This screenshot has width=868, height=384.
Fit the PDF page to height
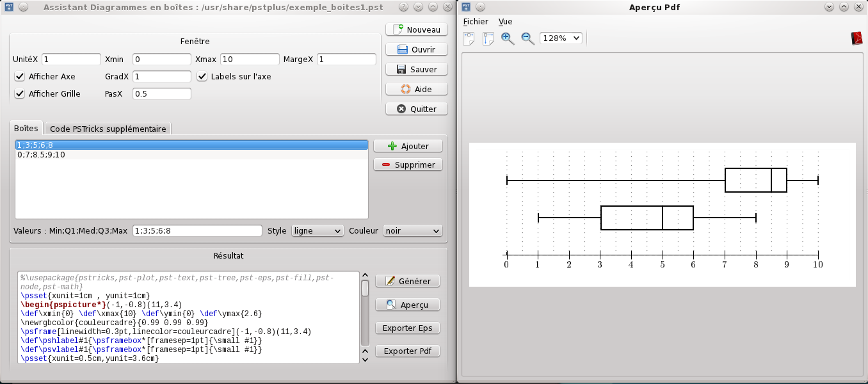487,38
